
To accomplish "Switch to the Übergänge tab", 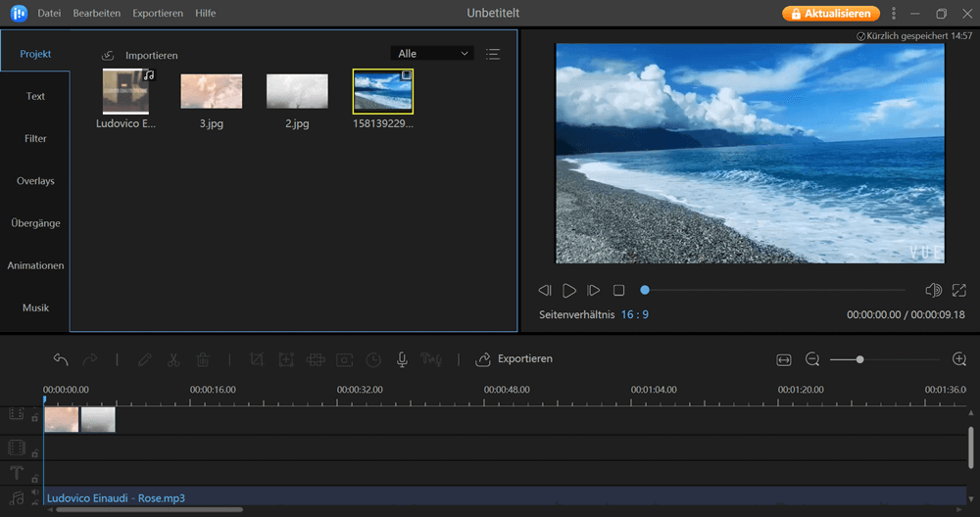I will click(35, 223).
